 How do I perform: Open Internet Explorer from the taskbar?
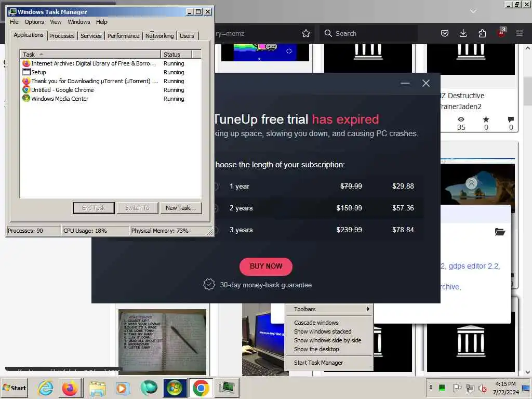point(46,388)
